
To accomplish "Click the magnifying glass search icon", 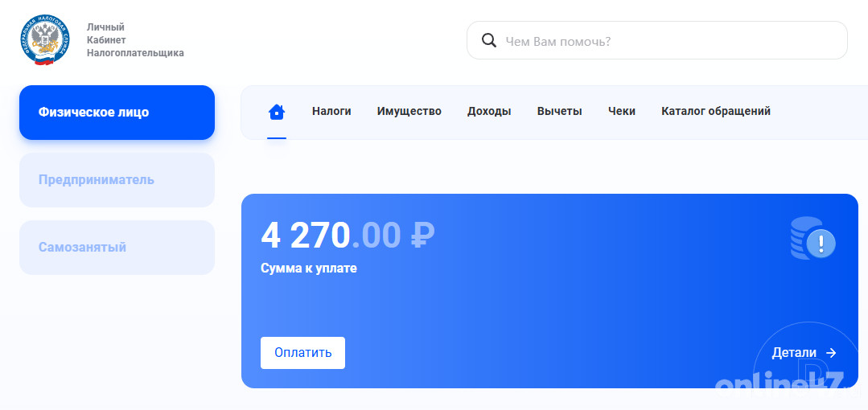I will pos(488,41).
